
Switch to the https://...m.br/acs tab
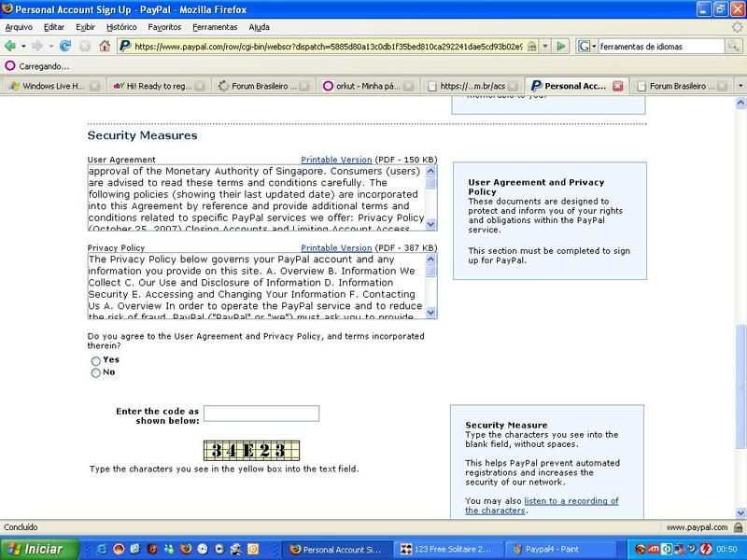click(x=472, y=86)
